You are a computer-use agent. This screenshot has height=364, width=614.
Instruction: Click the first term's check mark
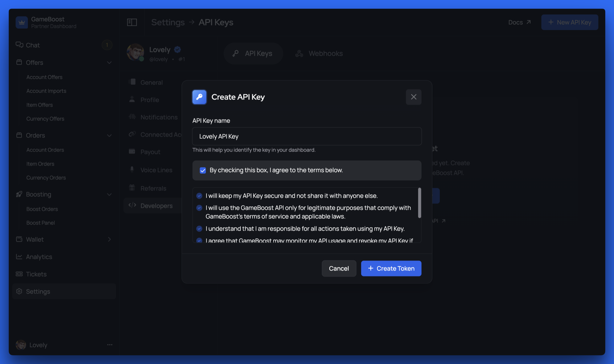pos(199,195)
